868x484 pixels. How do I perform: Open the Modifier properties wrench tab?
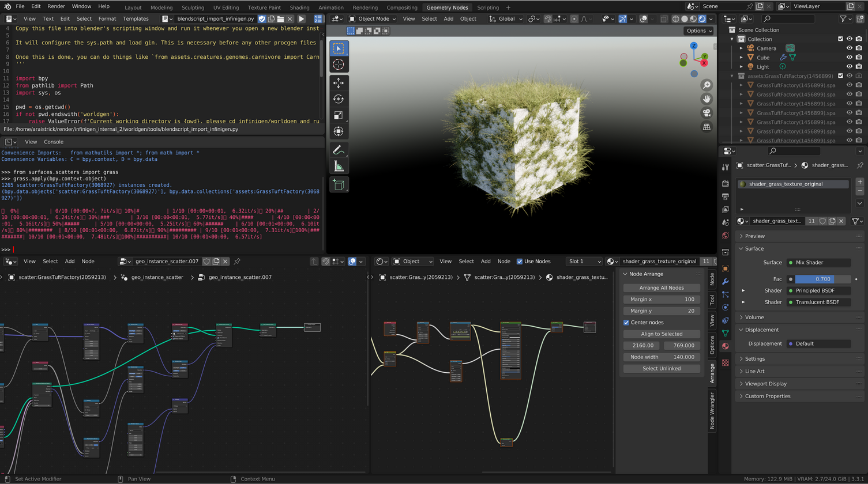point(726,282)
